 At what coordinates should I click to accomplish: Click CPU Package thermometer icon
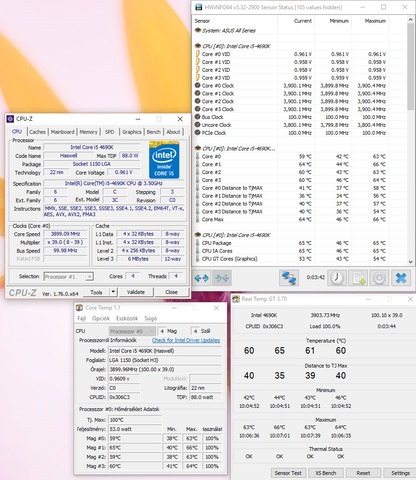198,243
